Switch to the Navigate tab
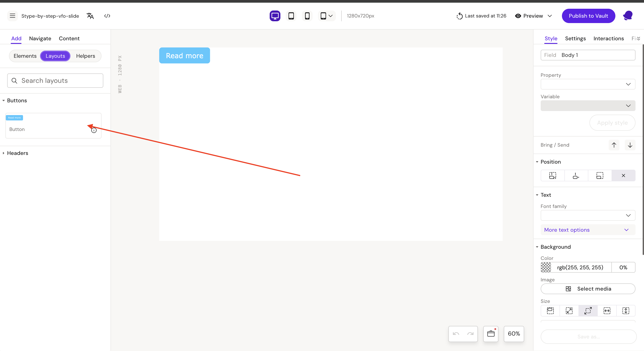The image size is (644, 351). 40,39
